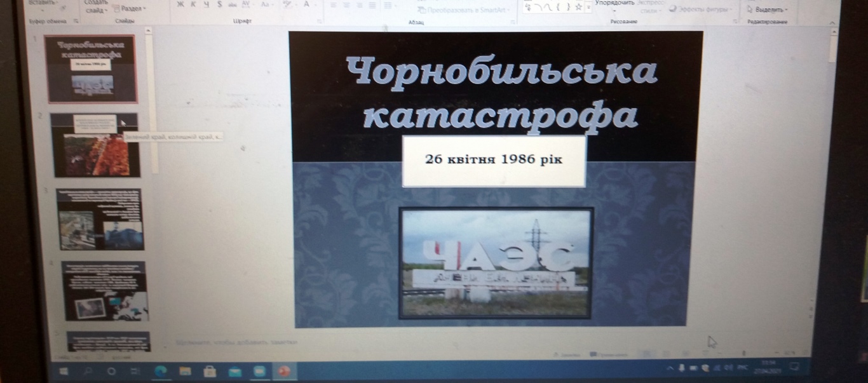Open Microsoft Store from the taskbar
The width and height of the screenshot is (868, 383).
pyautogui.click(x=210, y=370)
